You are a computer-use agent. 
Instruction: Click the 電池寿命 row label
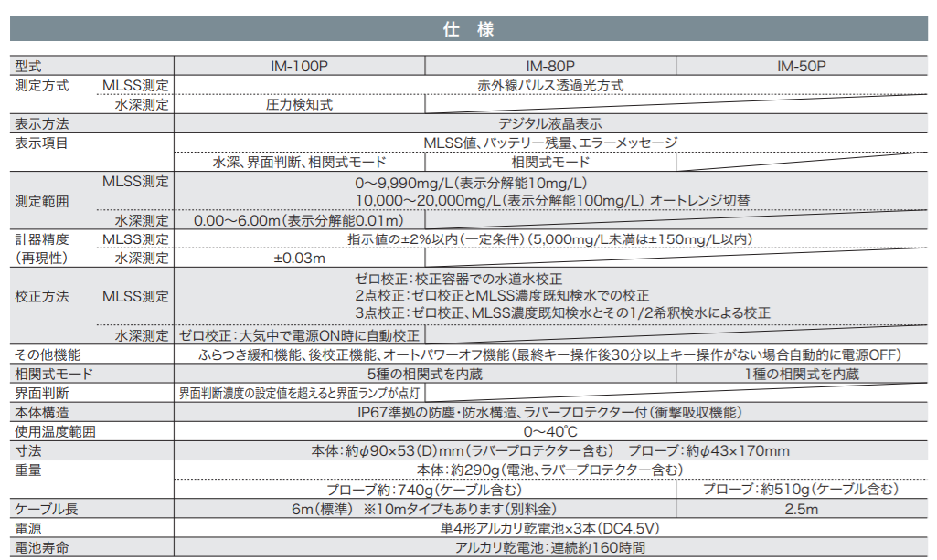(41, 547)
